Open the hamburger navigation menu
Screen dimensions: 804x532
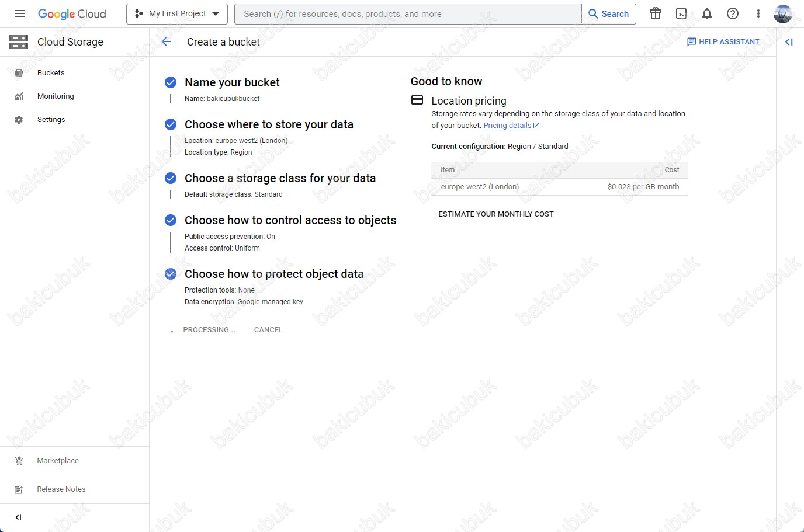tap(19, 13)
